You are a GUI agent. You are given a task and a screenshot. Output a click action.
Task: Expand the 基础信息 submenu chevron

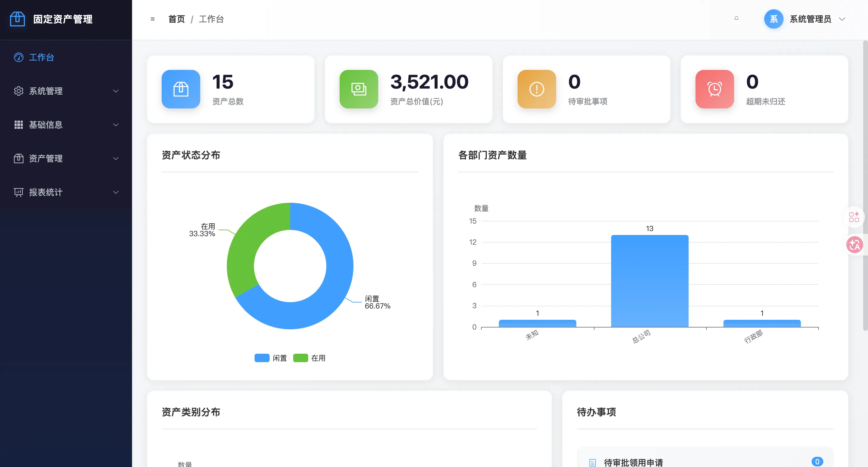tap(116, 124)
